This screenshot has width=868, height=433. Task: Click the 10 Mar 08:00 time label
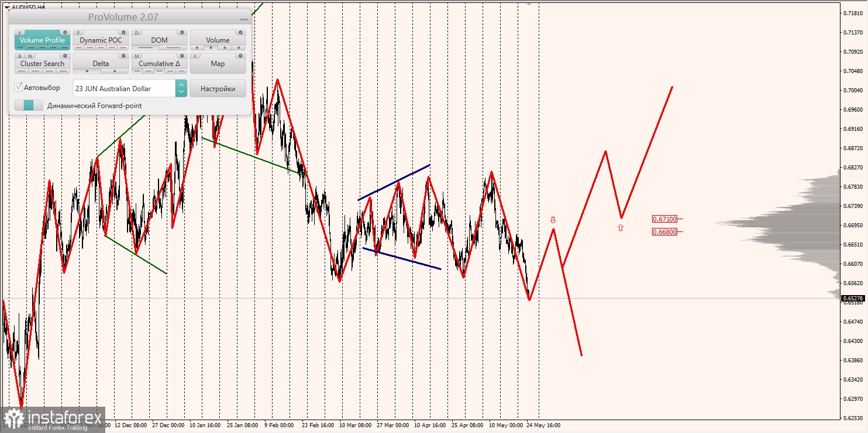pyautogui.click(x=355, y=425)
